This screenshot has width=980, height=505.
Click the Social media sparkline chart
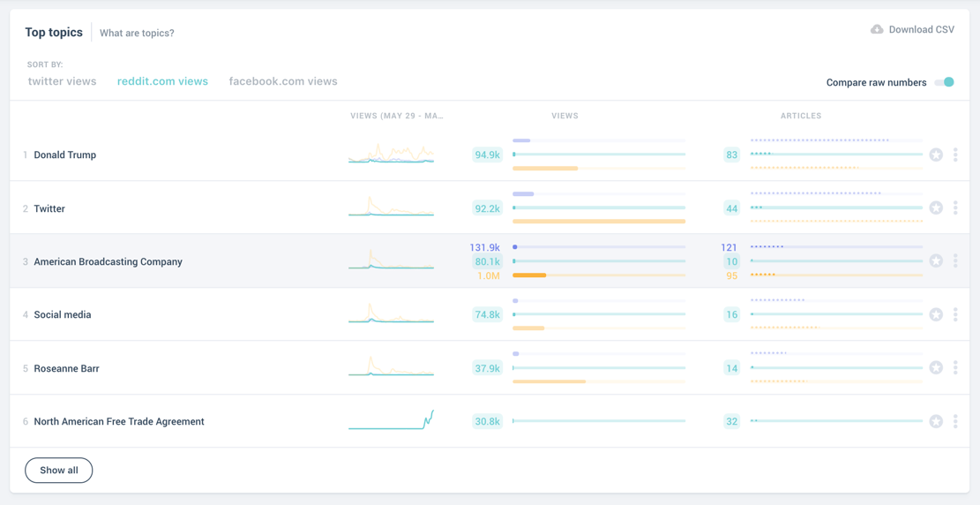(392, 313)
